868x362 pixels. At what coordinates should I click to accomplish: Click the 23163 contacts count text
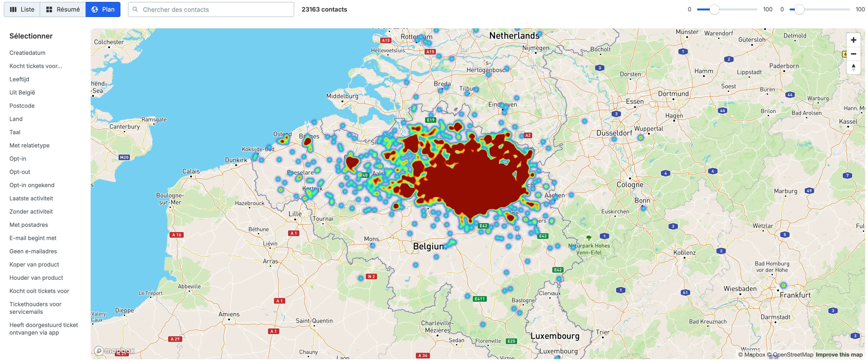(324, 9)
